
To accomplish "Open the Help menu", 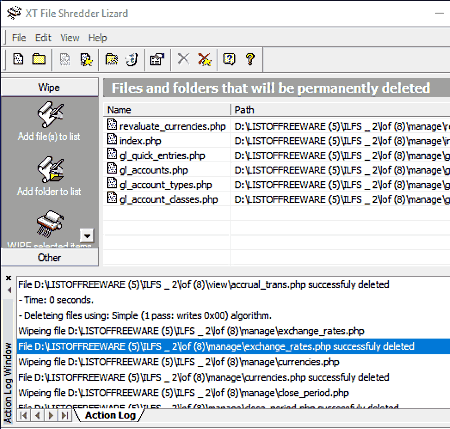I will [98, 38].
